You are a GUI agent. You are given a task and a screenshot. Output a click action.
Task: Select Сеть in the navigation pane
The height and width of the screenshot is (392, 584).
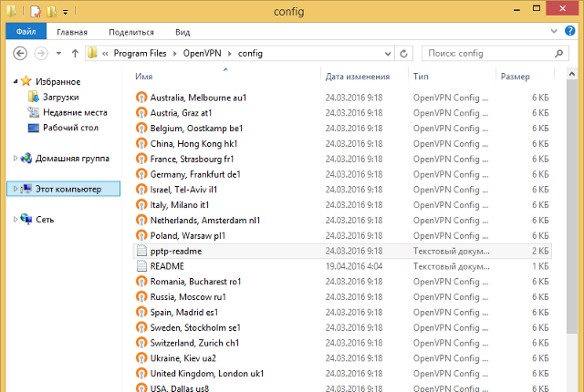(x=45, y=220)
